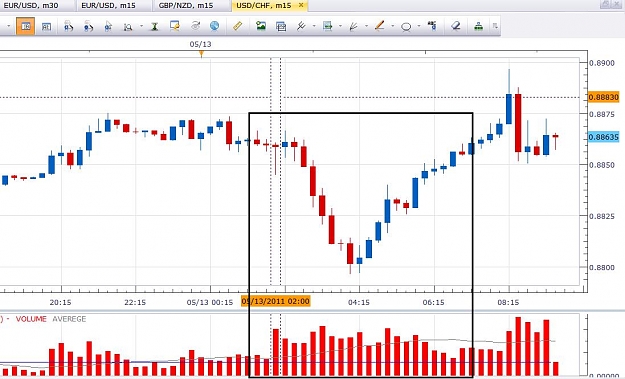Viewport: 625px width, 379px height.
Task: Switch to the EUR/USD, m30 tab
Action: [30, 6]
